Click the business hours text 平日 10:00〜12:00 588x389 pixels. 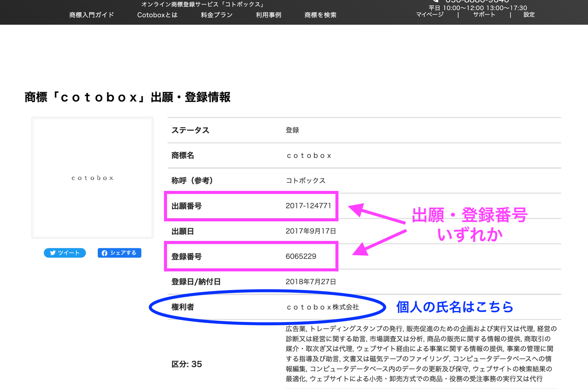456,8
